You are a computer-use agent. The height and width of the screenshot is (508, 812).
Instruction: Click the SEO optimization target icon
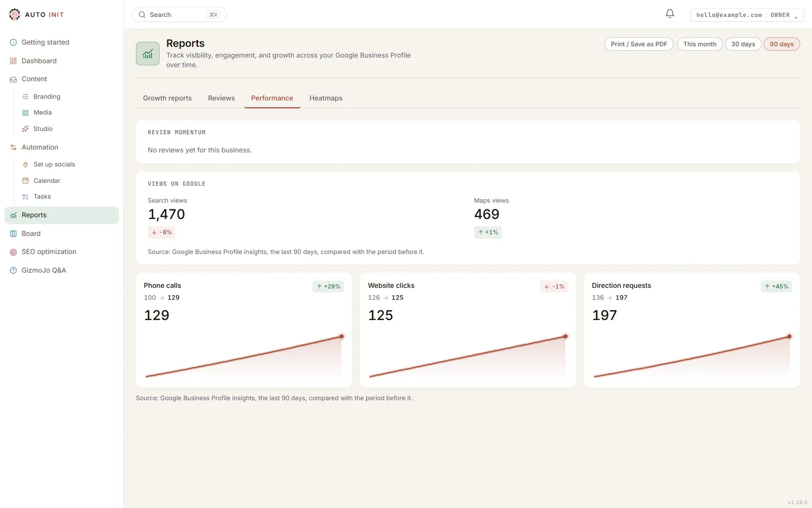point(14,252)
